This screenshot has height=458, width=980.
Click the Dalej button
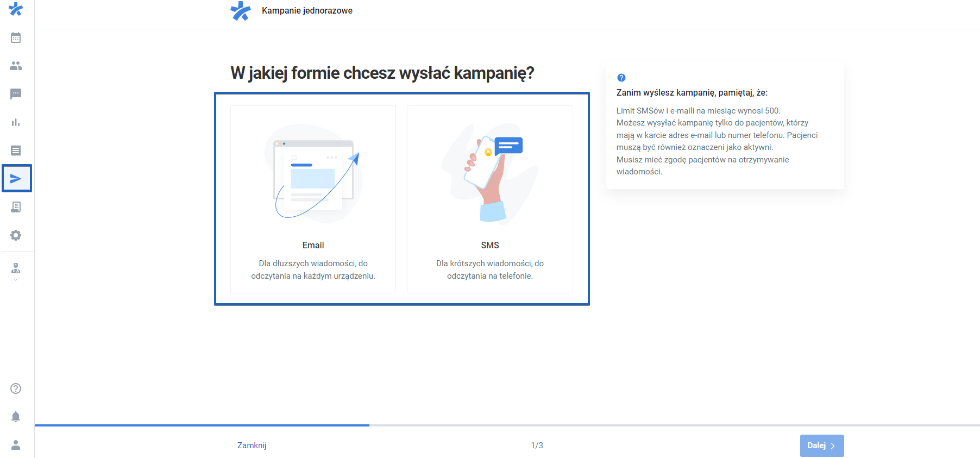(822, 446)
